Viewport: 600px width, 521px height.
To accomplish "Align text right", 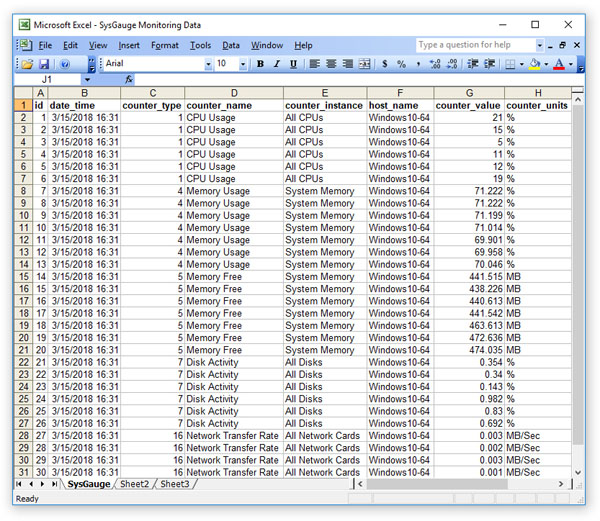I will (x=347, y=64).
